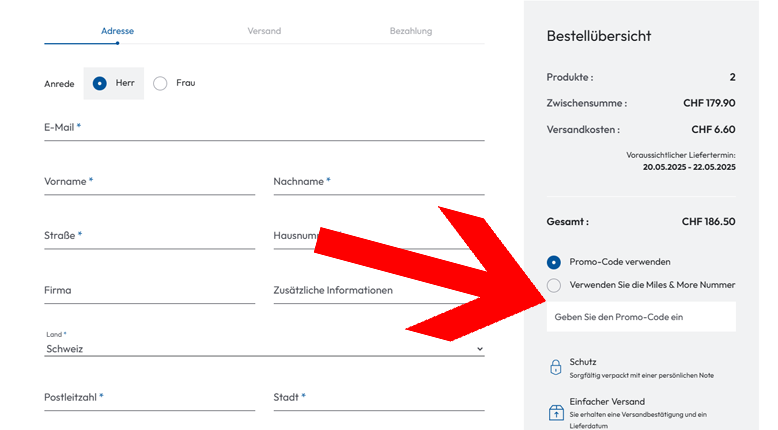The width and height of the screenshot is (778, 430).
Task: Click the Stadt input field
Action: click(x=378, y=398)
